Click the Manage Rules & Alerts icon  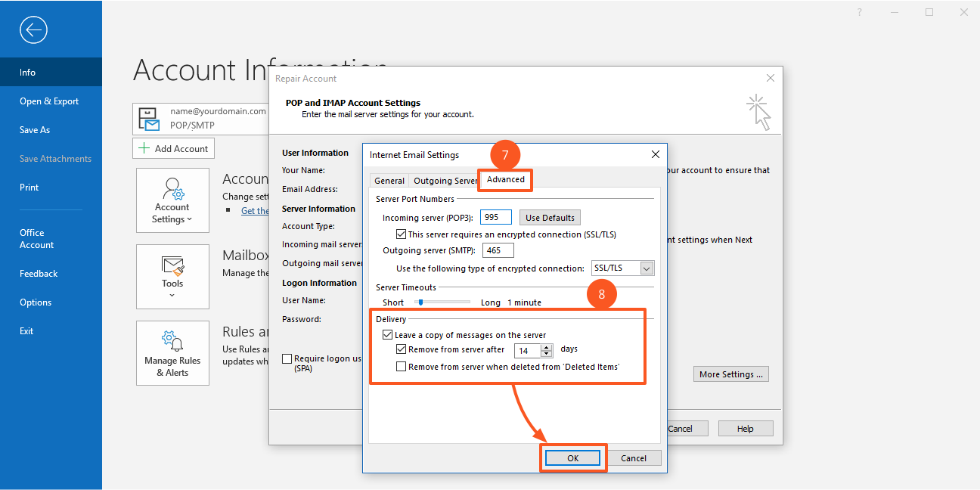[172, 352]
